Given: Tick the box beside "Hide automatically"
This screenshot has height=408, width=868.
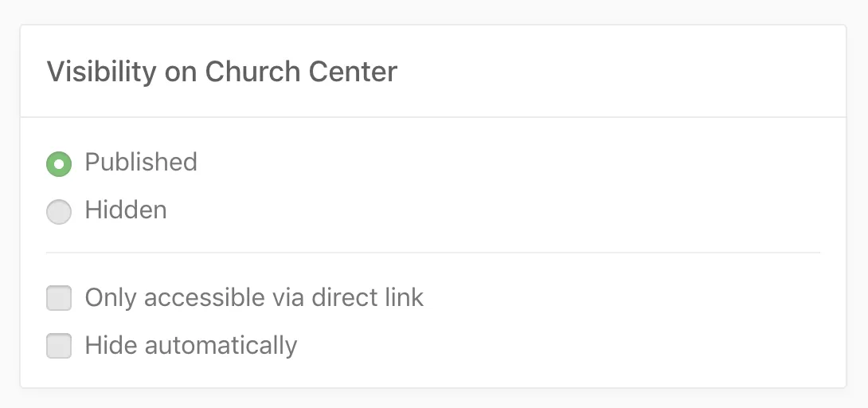Looking at the screenshot, I should coord(59,347).
